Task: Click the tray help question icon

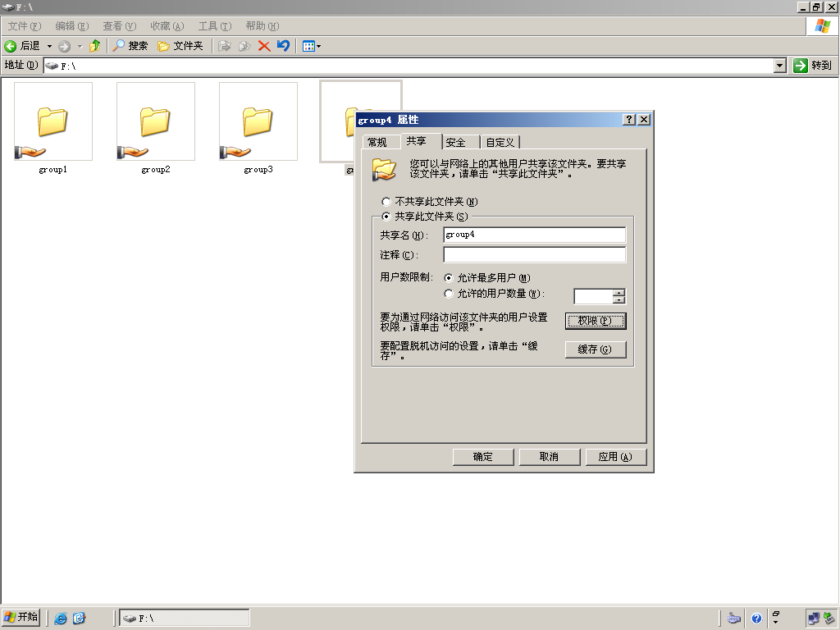Action: point(756,619)
